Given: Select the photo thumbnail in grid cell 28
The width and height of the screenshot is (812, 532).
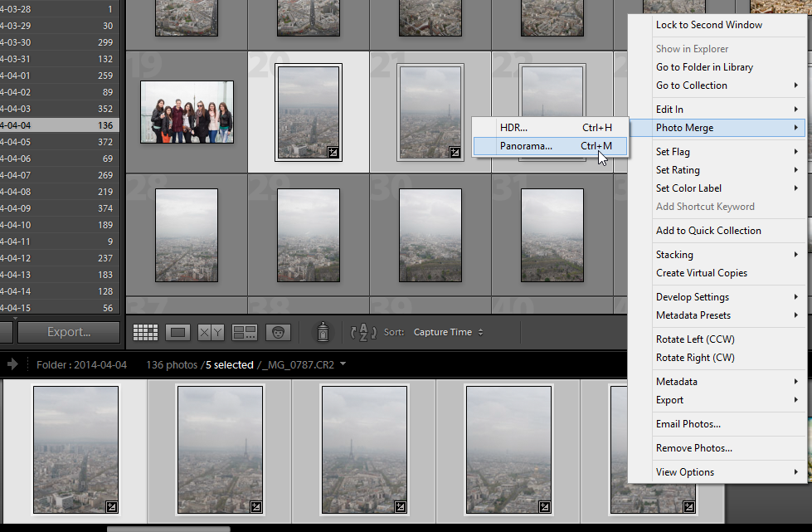Looking at the screenshot, I should click(x=187, y=235).
